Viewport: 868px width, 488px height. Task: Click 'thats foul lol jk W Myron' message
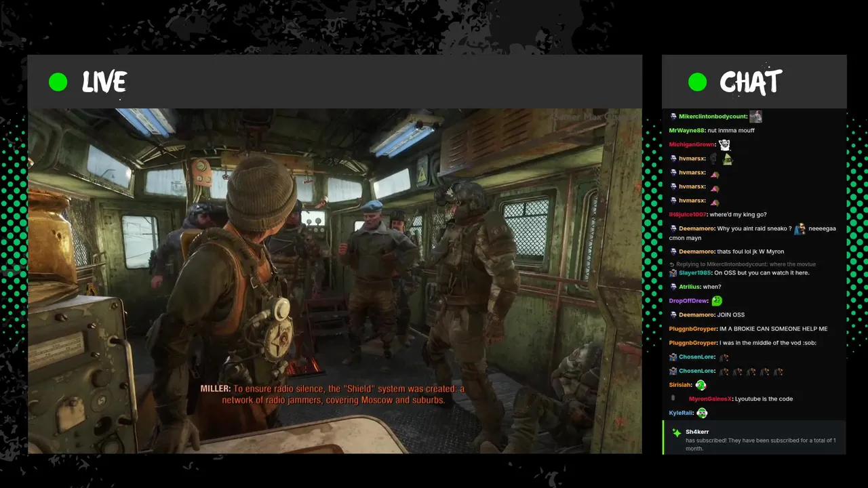(x=750, y=251)
